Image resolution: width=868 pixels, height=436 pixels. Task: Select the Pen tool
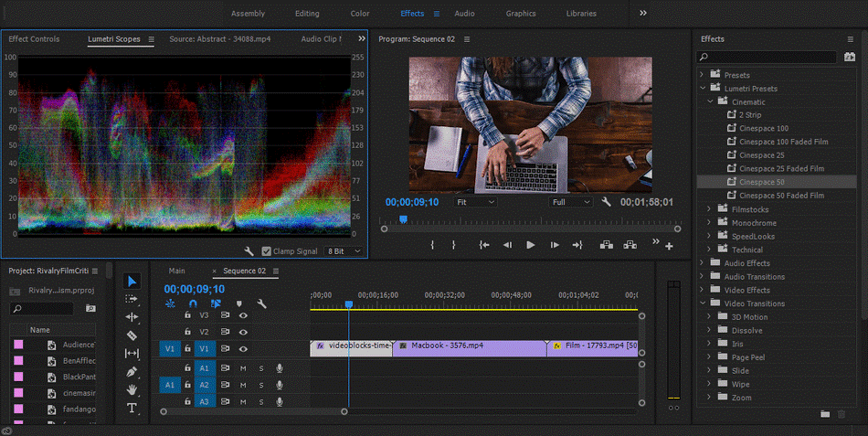point(132,372)
